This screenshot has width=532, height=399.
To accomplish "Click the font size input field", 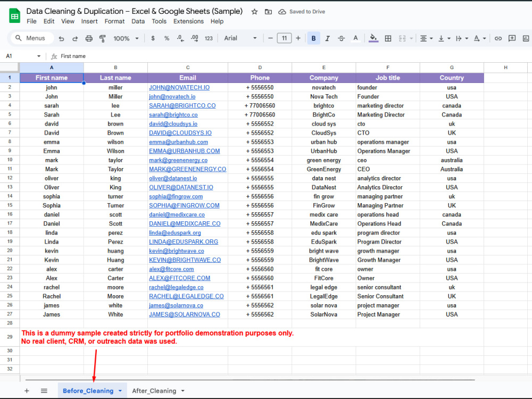I will coord(284,38).
